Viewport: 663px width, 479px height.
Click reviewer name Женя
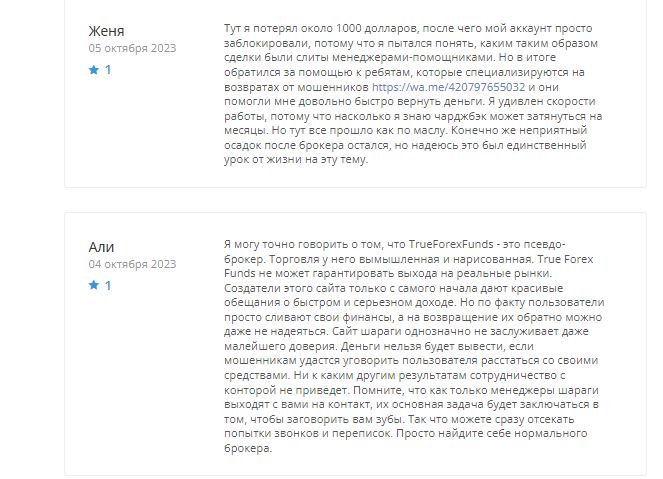pyautogui.click(x=106, y=31)
